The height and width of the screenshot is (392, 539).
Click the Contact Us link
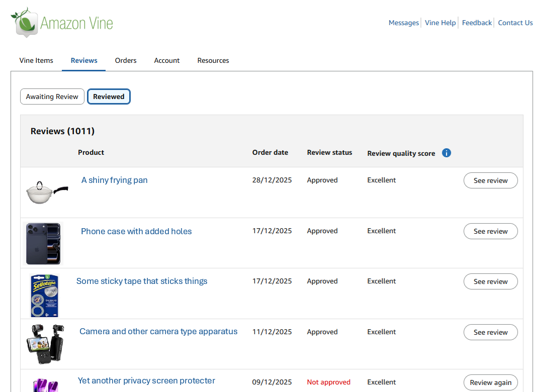515,23
